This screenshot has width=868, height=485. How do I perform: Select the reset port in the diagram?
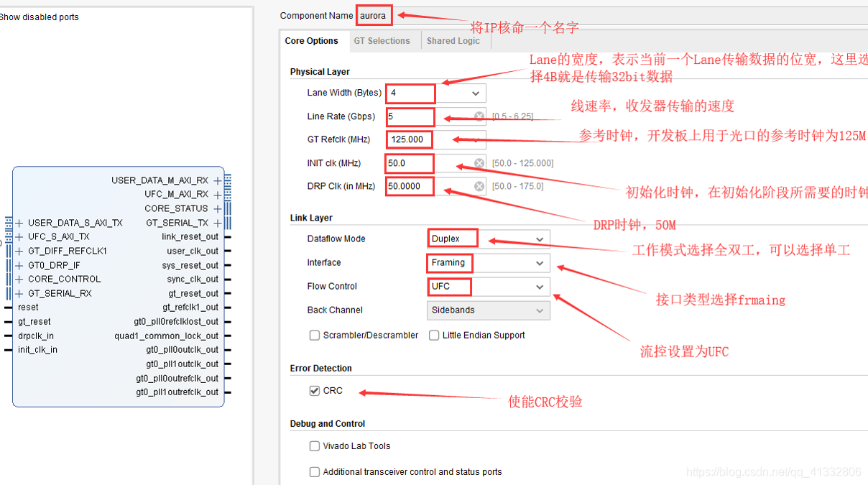pos(28,308)
